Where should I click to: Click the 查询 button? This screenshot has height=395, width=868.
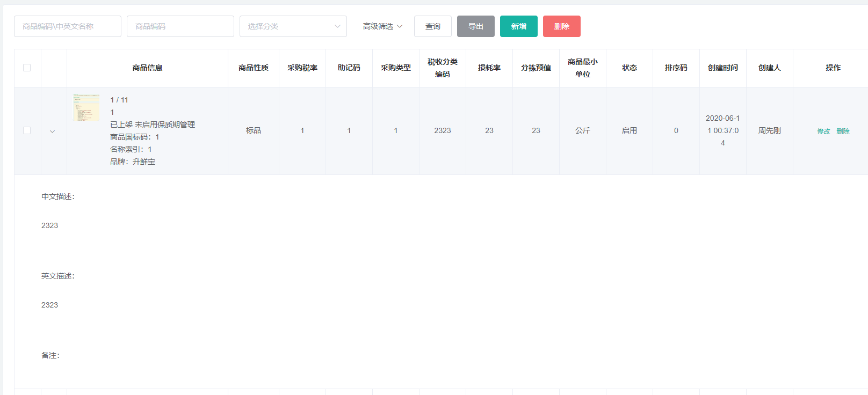click(x=433, y=26)
